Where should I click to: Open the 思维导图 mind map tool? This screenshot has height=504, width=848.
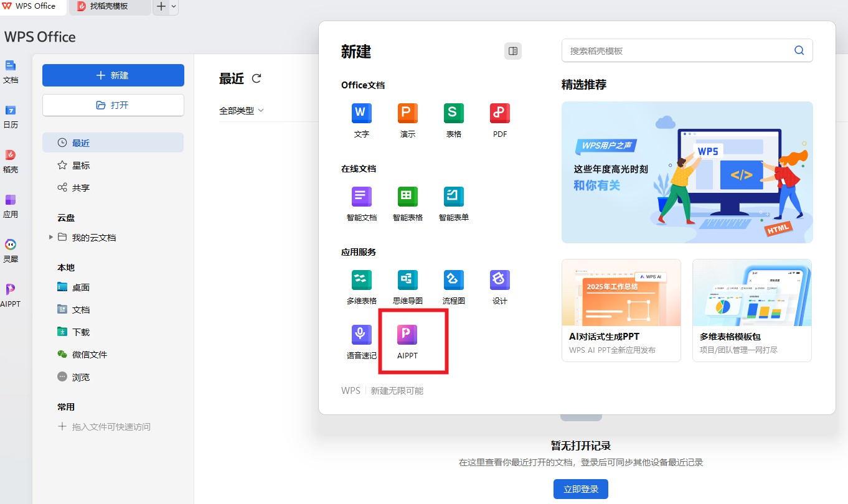tap(407, 280)
